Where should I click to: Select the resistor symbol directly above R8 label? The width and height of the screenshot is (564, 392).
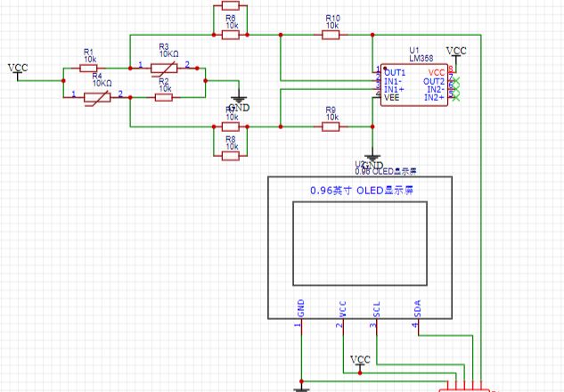[x=231, y=127]
